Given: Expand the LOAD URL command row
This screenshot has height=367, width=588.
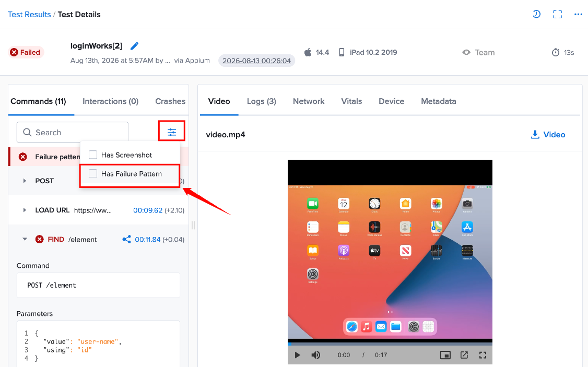Looking at the screenshot, I should [x=25, y=210].
